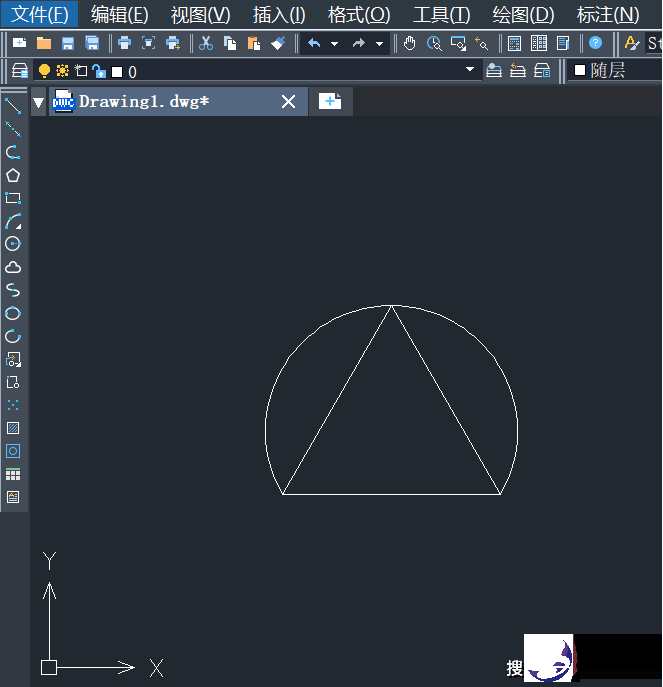The image size is (663, 687).
Task: Paste from clipboard icon
Action: click(x=254, y=43)
